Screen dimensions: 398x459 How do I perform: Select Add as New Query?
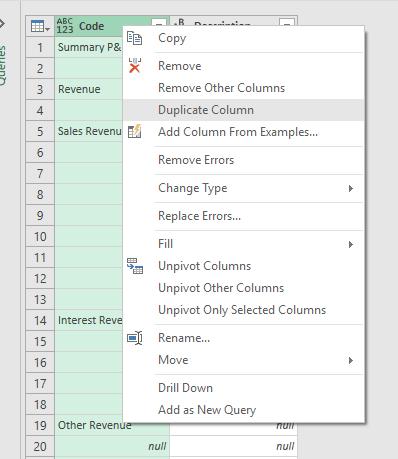243,410
